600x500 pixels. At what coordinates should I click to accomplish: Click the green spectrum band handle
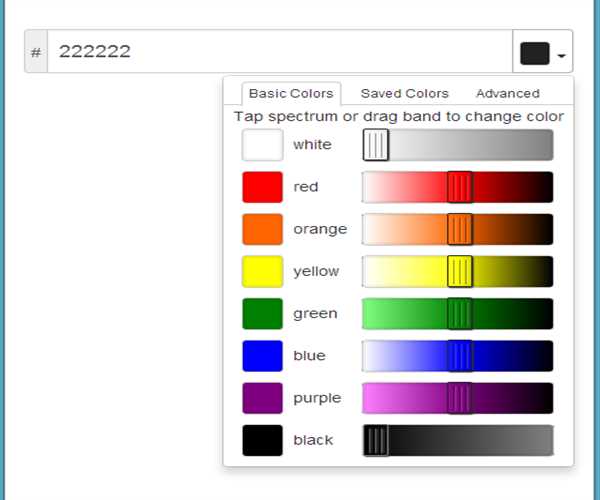pos(459,313)
